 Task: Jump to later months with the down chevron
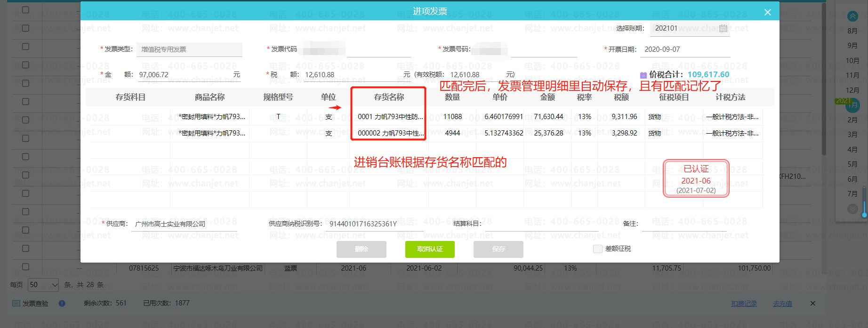[x=852, y=208]
